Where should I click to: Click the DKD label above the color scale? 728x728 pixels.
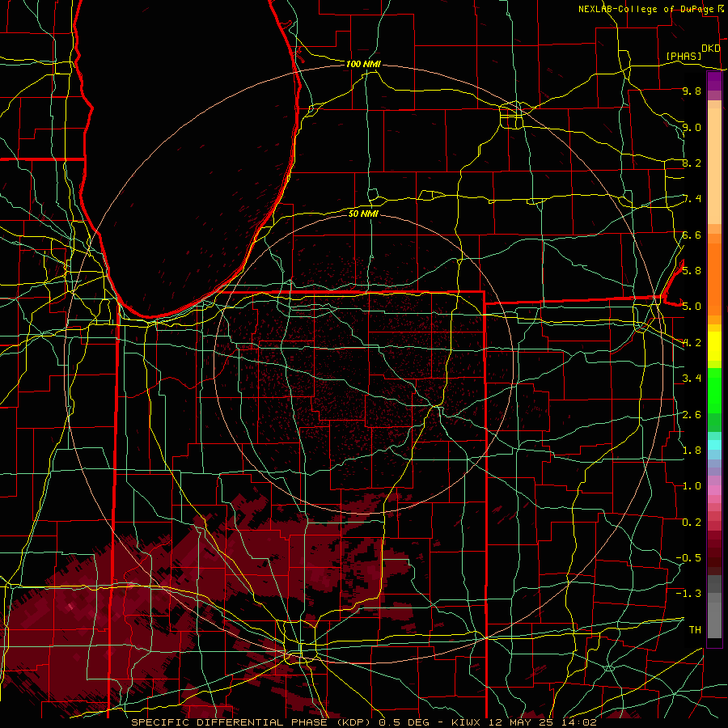click(710, 49)
